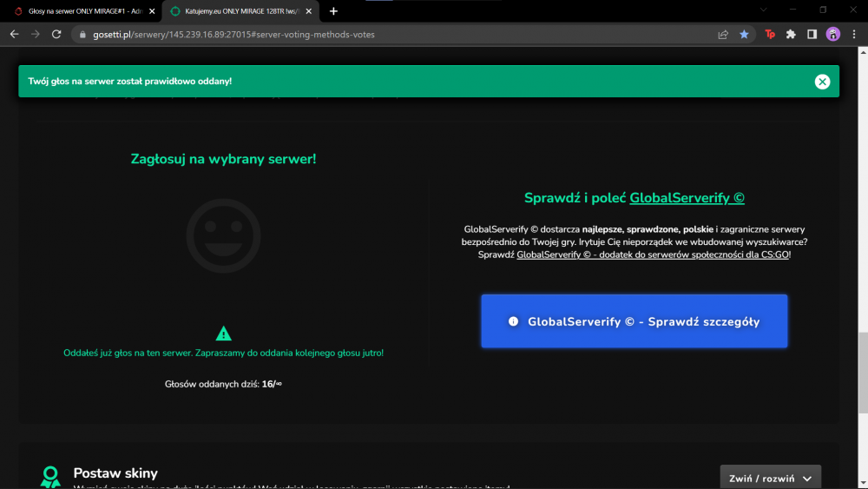Open tab search chevron in title bar
The image size is (868, 489).
click(763, 10)
